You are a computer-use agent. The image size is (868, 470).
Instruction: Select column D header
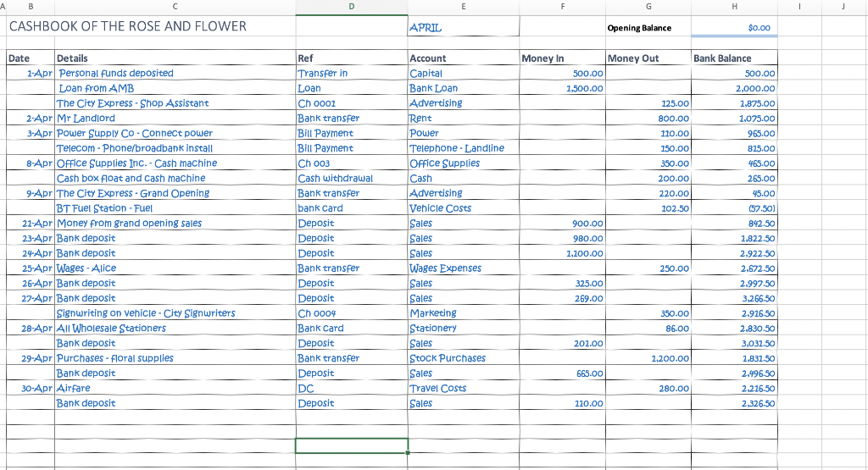pyautogui.click(x=352, y=7)
